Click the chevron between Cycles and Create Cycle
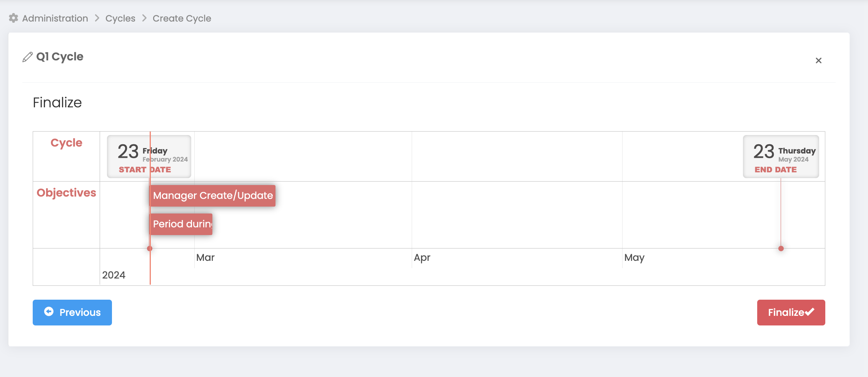868x377 pixels. [144, 18]
